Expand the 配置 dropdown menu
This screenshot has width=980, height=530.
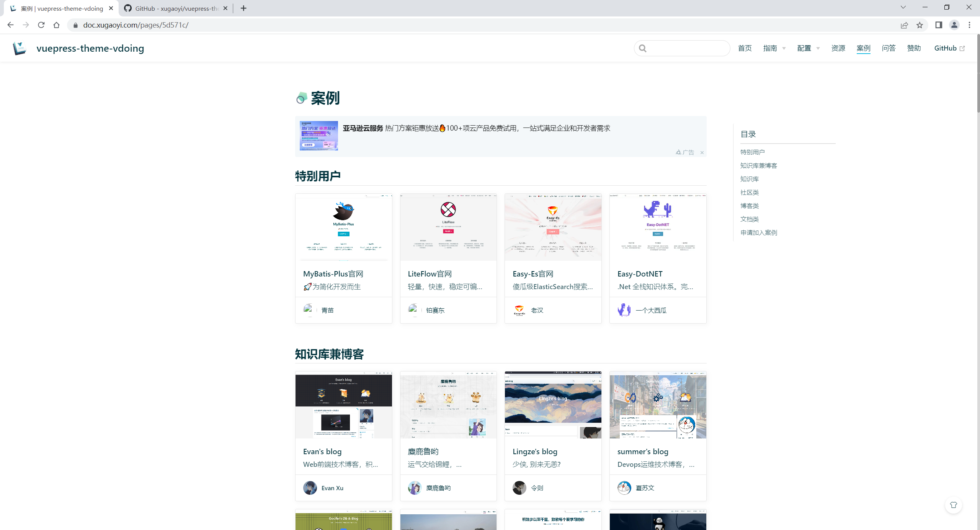808,48
